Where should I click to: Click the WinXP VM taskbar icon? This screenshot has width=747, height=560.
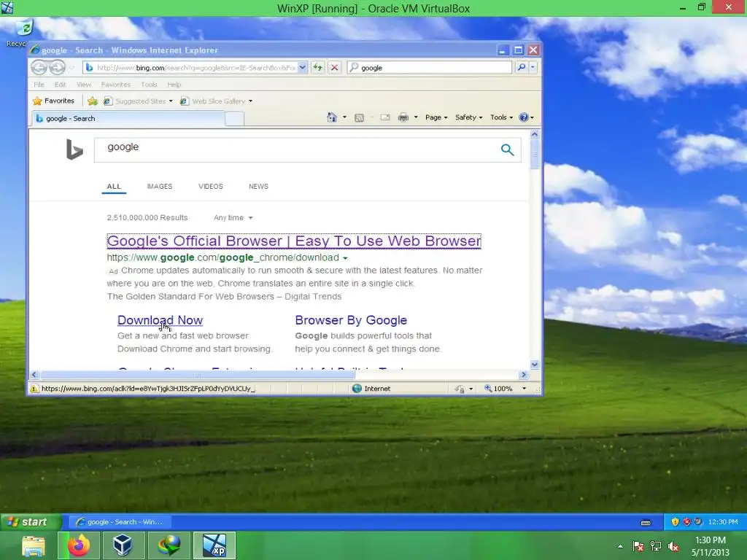(214, 545)
